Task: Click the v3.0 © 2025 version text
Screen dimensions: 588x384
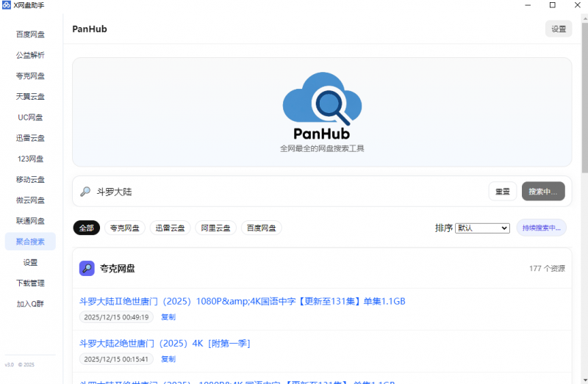Action: 20,364
